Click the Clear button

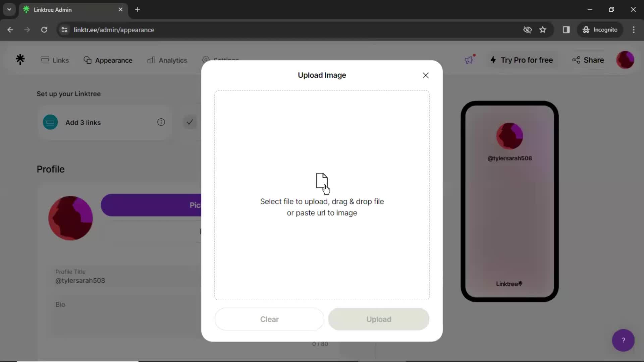click(x=269, y=319)
